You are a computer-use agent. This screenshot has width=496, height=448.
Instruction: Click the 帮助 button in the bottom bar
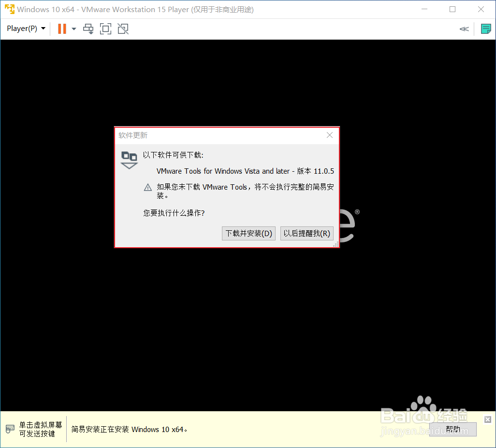pos(452,429)
